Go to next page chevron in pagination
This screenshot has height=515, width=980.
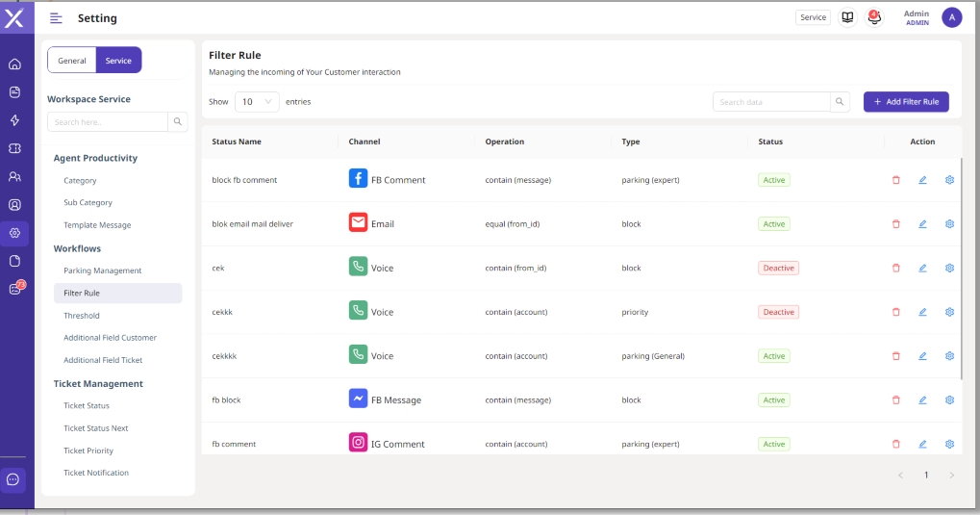pyautogui.click(x=951, y=476)
